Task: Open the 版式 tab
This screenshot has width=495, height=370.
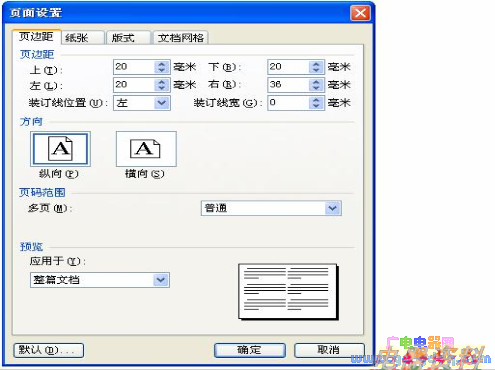Action: click(128, 38)
